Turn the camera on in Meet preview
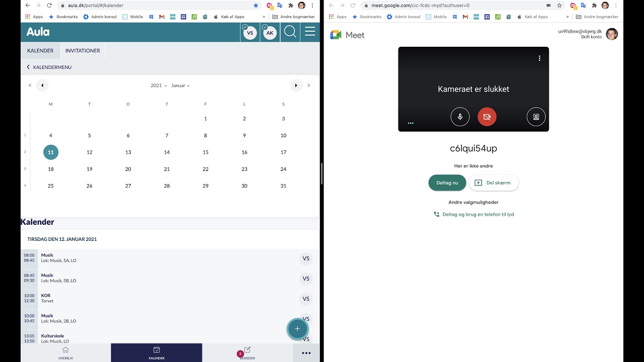The height and width of the screenshot is (362, 644). [x=487, y=117]
